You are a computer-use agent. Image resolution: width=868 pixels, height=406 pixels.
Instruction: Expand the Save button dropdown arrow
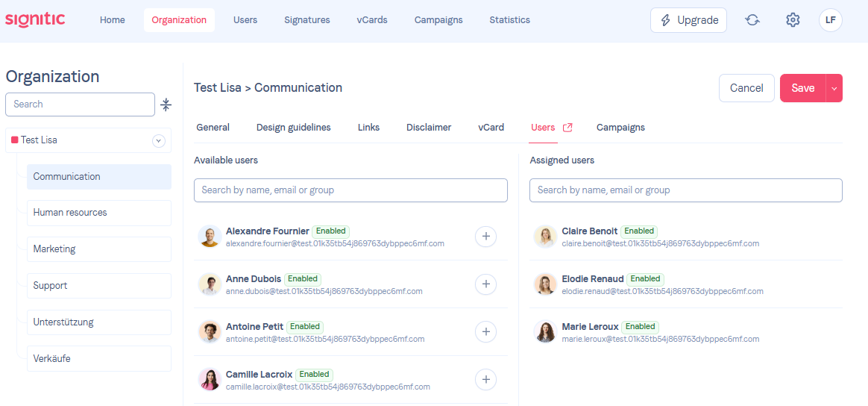834,88
